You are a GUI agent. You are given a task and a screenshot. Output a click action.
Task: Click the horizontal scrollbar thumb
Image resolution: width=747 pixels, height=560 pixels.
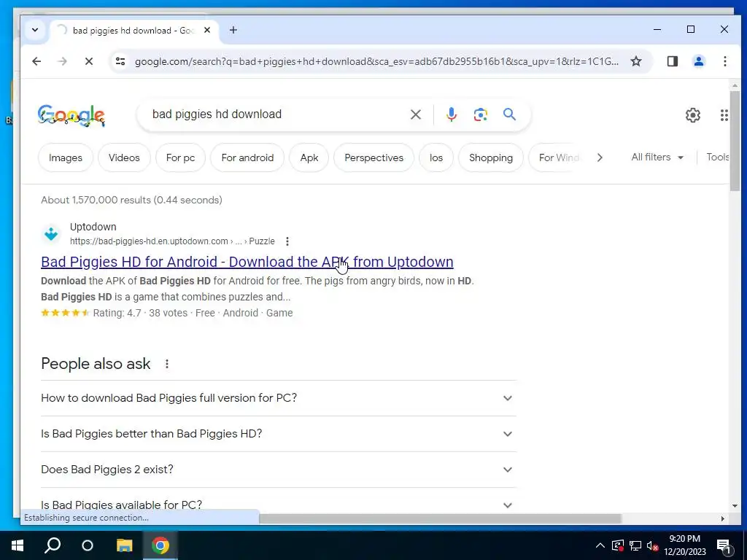point(440,518)
